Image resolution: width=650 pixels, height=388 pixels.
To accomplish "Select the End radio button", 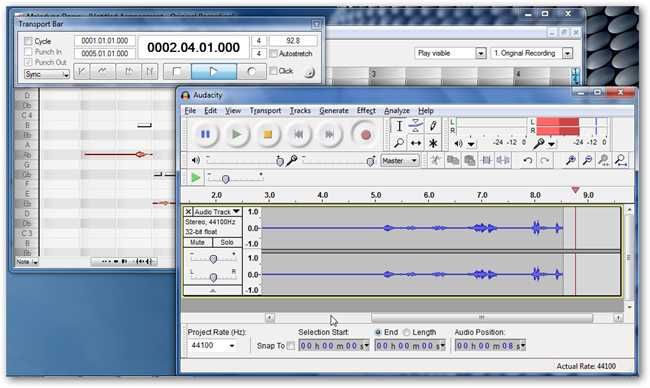I will [378, 332].
